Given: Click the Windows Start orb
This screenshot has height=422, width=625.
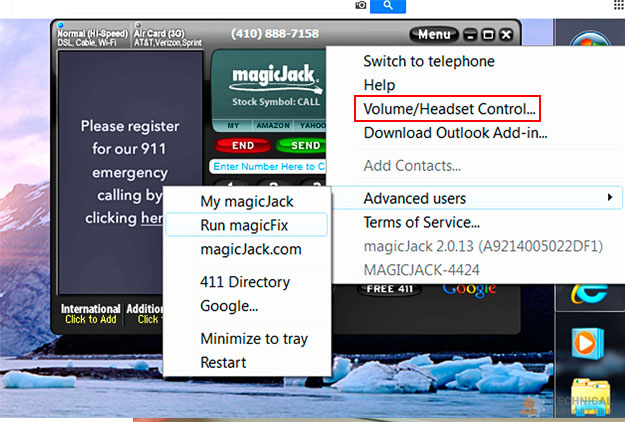Looking at the screenshot, I should (589, 40).
